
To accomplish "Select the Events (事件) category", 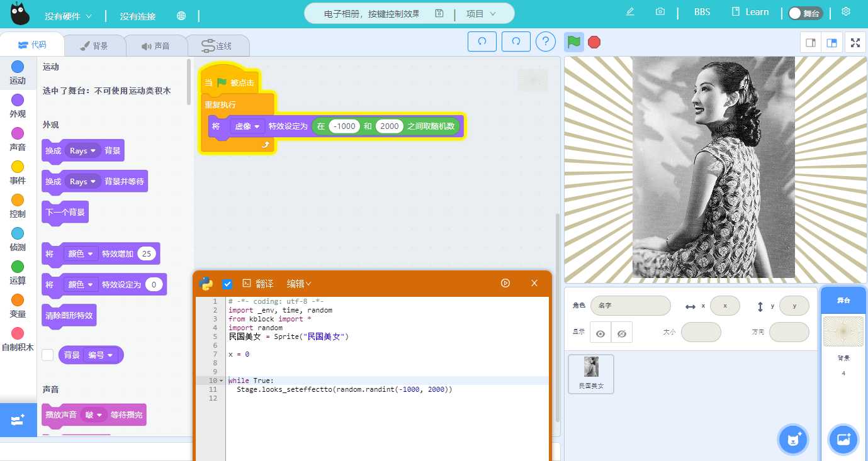I will (x=18, y=172).
